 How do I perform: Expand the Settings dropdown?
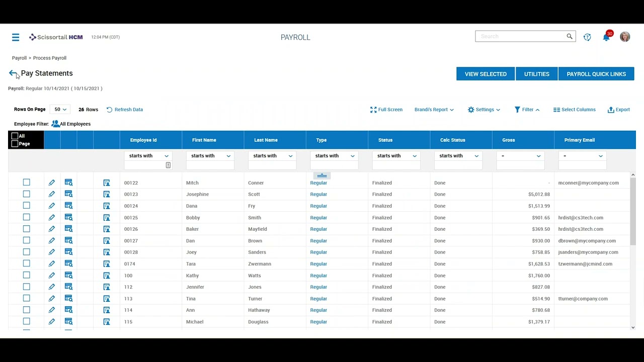click(484, 109)
